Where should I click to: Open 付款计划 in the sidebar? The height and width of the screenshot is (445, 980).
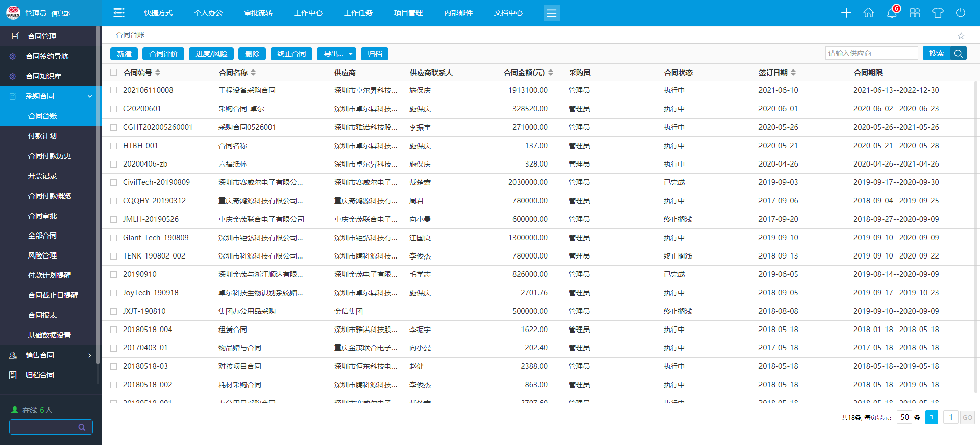click(42, 136)
